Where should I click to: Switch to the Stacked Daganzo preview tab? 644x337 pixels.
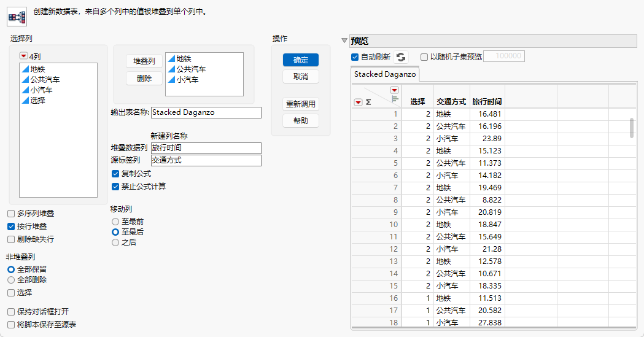pos(385,74)
